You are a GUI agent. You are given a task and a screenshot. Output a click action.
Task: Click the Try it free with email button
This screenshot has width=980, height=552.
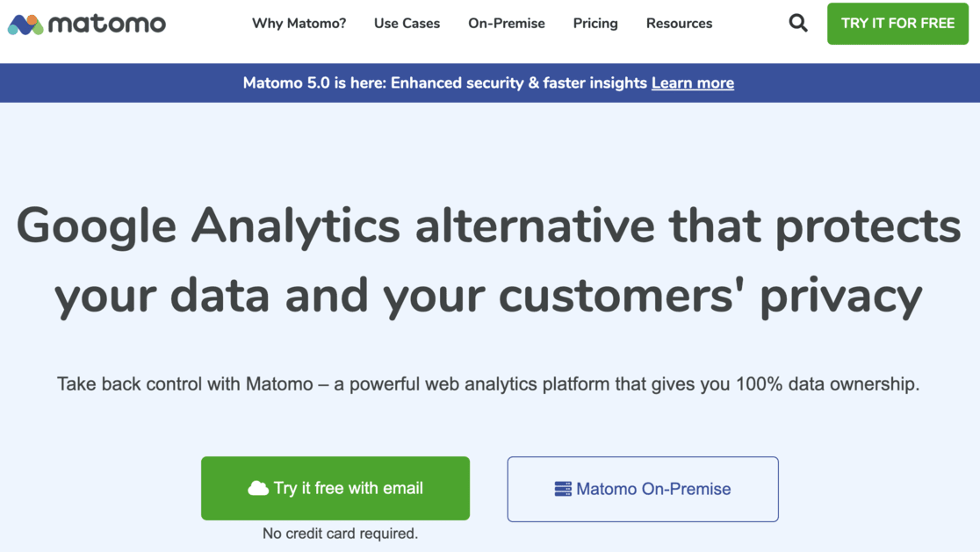click(x=335, y=488)
